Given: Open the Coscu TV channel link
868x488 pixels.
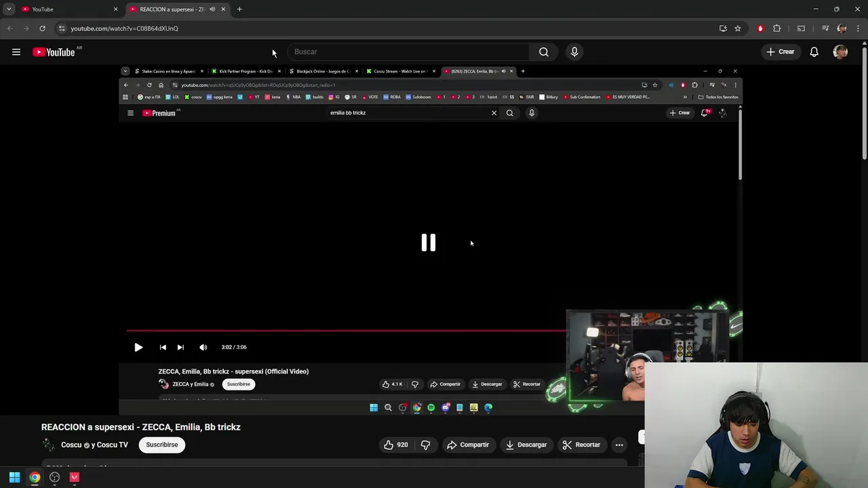Looking at the screenshot, I should point(112,445).
